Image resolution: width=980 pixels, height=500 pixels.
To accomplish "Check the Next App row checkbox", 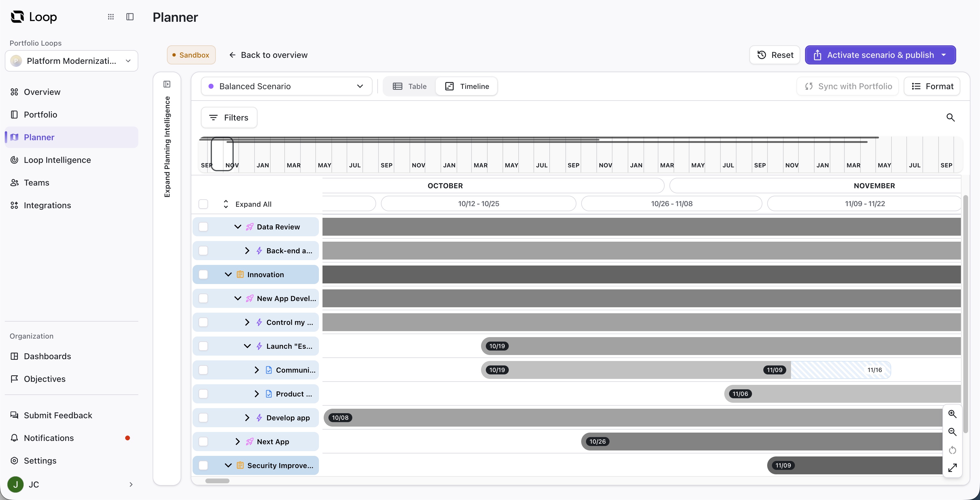I will click(203, 442).
